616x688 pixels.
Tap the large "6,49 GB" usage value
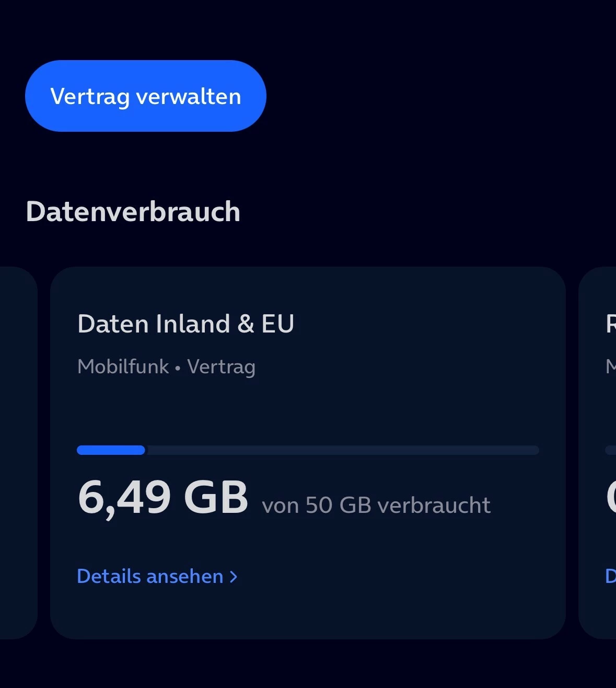click(162, 497)
